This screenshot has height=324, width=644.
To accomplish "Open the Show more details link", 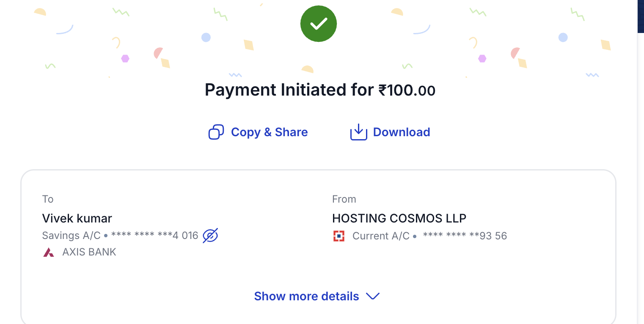I will coord(306,296).
